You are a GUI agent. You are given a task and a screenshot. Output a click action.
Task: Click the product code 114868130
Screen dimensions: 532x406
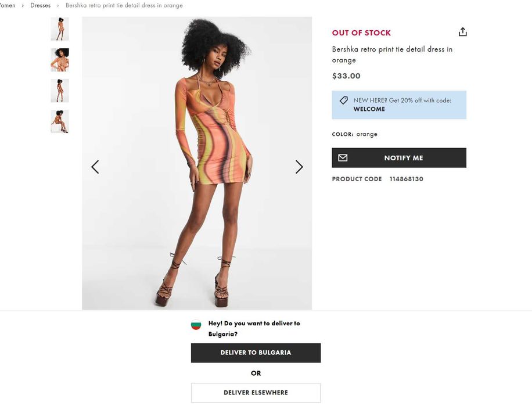click(x=407, y=179)
